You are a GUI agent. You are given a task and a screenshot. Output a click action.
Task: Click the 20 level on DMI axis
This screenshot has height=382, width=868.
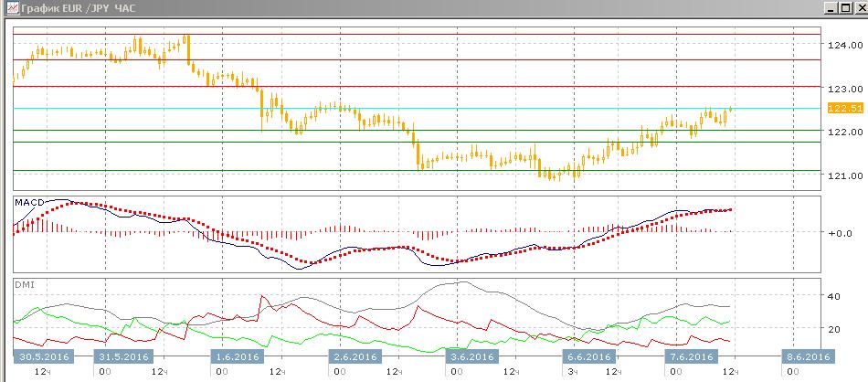(x=834, y=329)
